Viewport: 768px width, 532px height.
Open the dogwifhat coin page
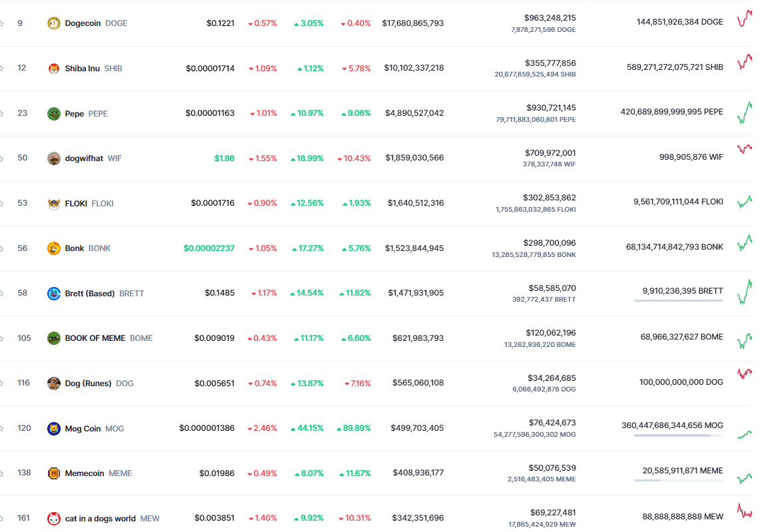point(84,158)
